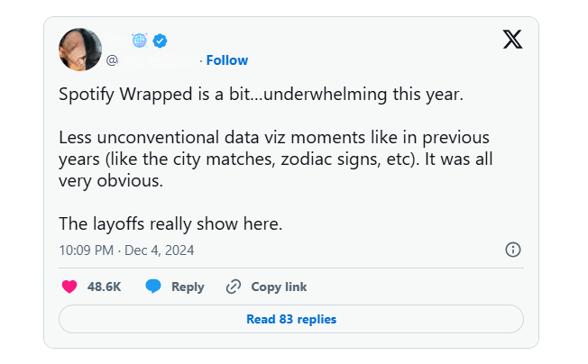
Task: Follow the tweet author
Action: click(226, 60)
